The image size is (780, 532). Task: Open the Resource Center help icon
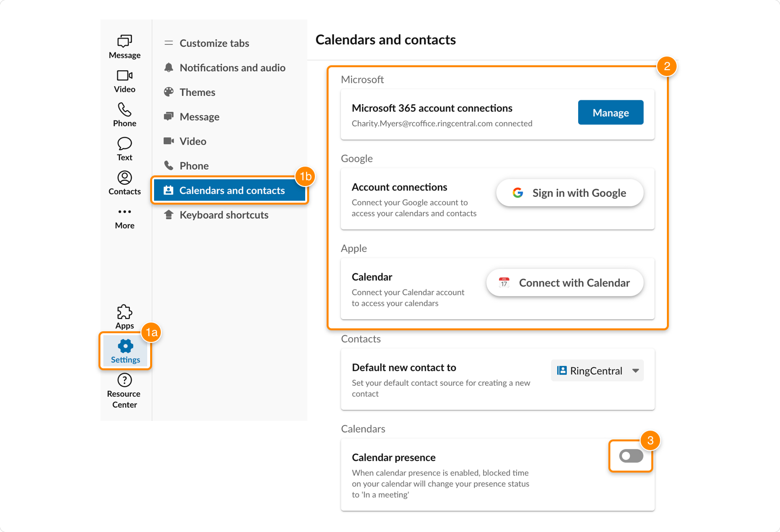(x=124, y=380)
